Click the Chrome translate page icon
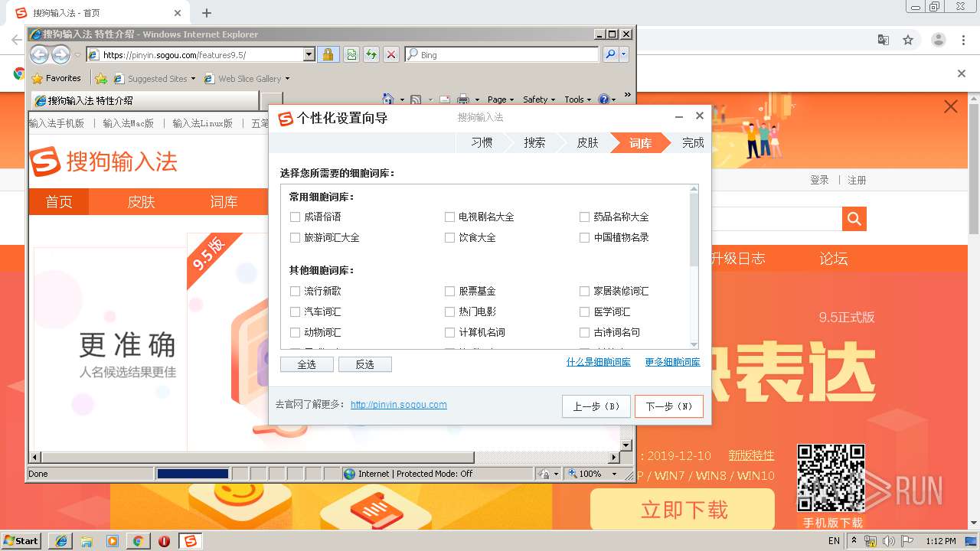Image resolution: width=980 pixels, height=551 pixels. coord(884,40)
